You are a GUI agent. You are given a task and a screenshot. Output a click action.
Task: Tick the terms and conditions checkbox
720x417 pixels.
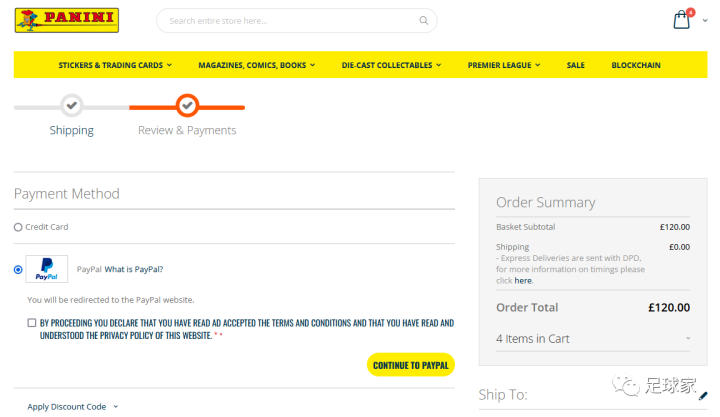[32, 323]
